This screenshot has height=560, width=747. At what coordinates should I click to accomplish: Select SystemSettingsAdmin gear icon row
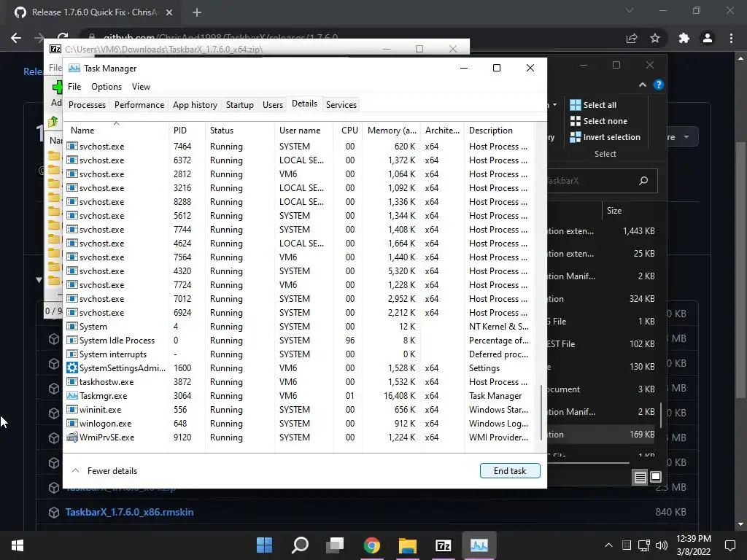click(298, 368)
